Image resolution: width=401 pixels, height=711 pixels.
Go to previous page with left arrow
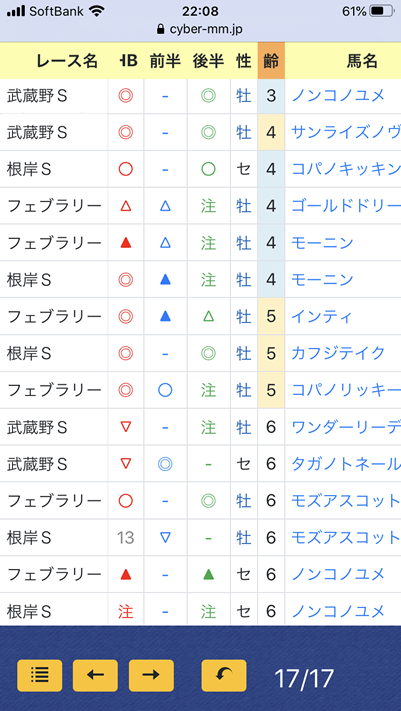pyautogui.click(x=95, y=675)
